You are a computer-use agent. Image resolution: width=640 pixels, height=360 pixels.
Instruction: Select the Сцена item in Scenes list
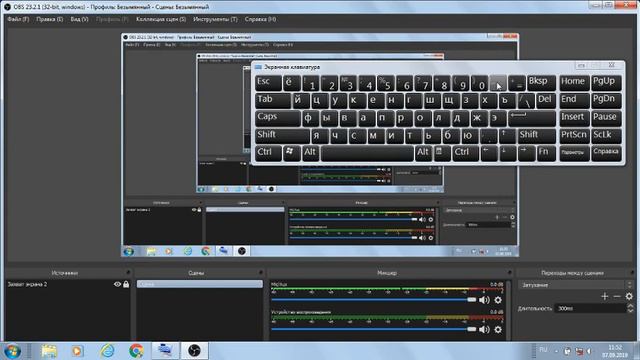[x=200, y=284]
